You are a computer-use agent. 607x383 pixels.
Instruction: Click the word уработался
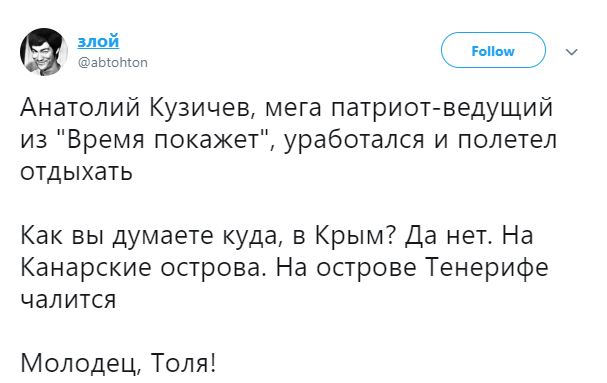point(355,140)
